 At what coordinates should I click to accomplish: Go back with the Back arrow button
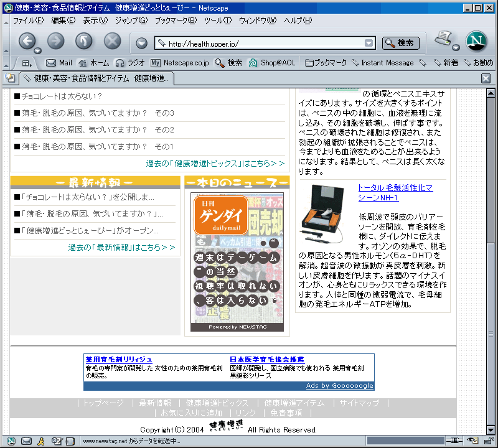(27, 41)
